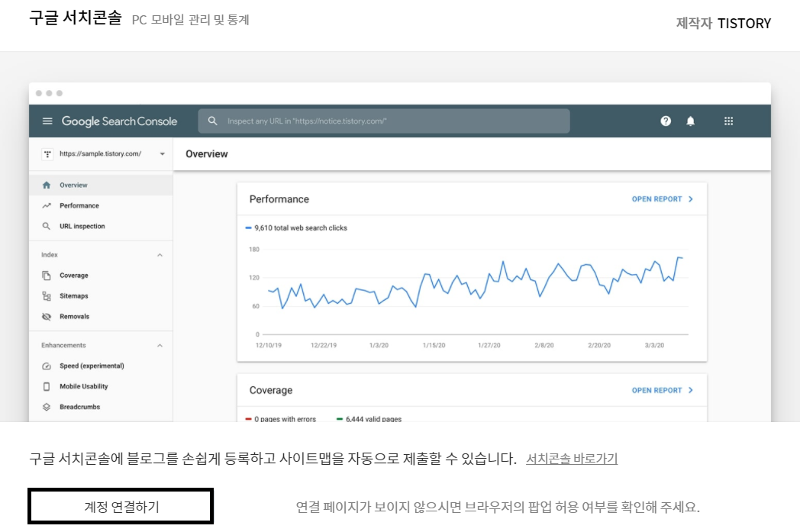Click the Performance card title

tap(279, 199)
